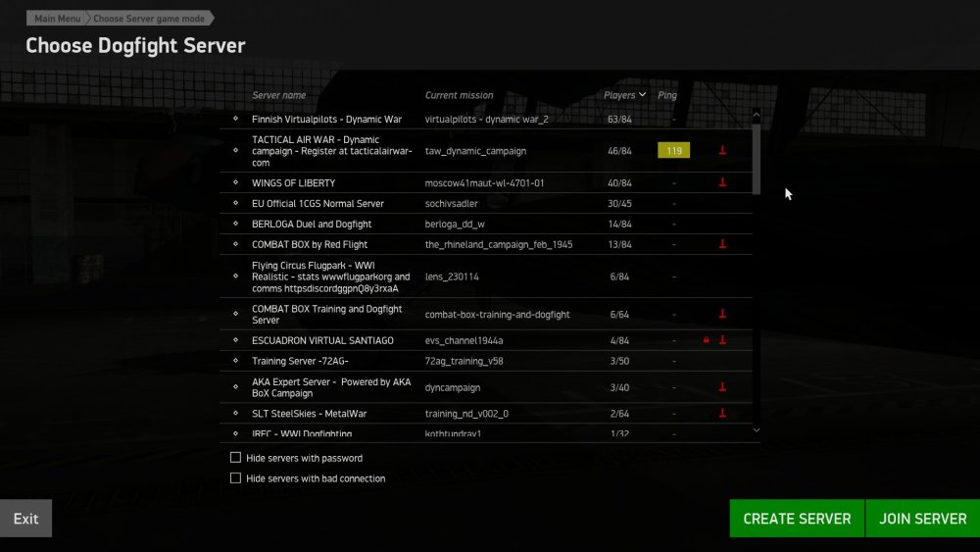
Task: Select BERLOGA Duel and Dogfight server name
Action: [312, 224]
